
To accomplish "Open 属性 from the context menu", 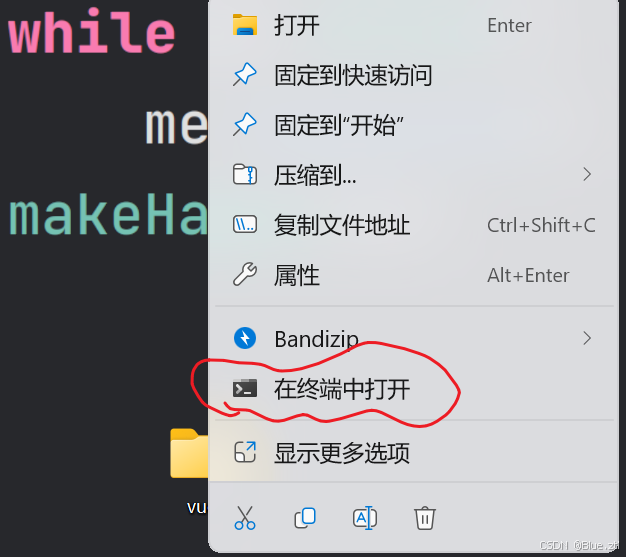I will click(x=411, y=275).
